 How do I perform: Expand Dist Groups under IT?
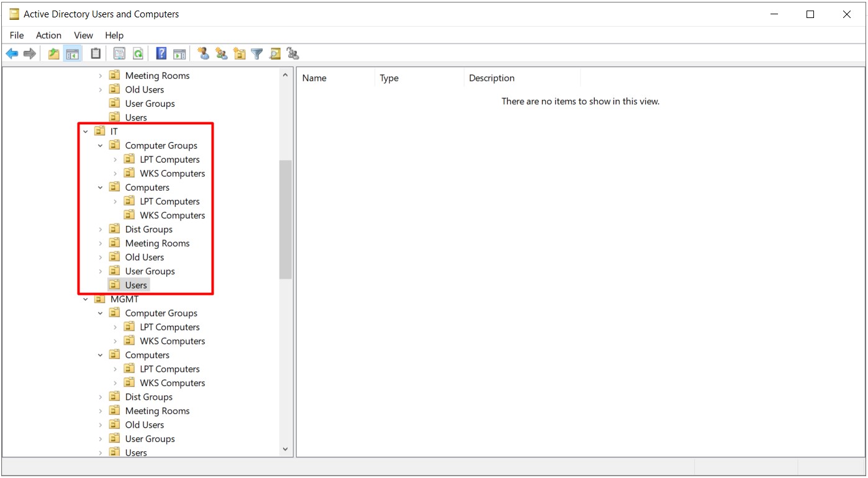pos(101,230)
